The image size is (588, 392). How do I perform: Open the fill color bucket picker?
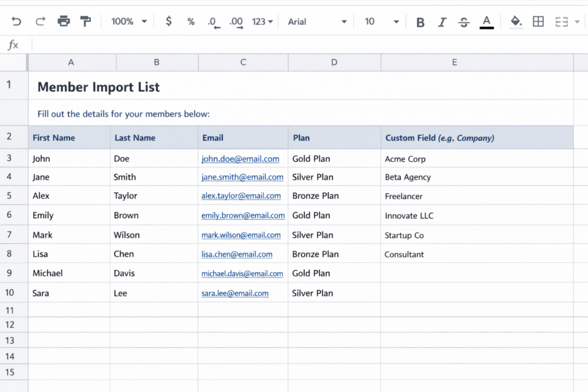pyautogui.click(x=516, y=22)
